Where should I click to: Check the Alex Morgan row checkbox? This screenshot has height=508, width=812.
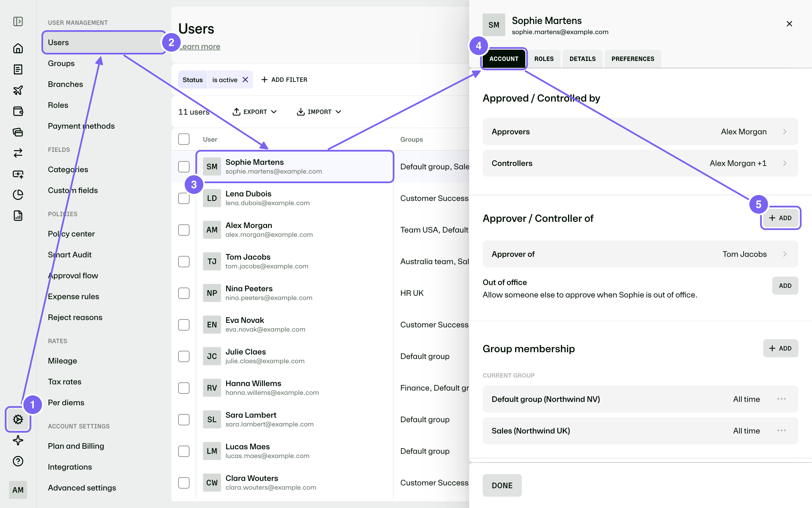click(x=184, y=230)
